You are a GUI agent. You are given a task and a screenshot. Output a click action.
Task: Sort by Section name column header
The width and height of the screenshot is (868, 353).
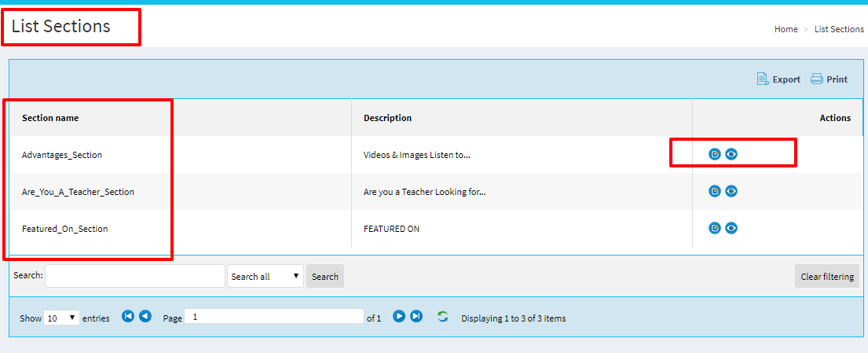pos(50,118)
